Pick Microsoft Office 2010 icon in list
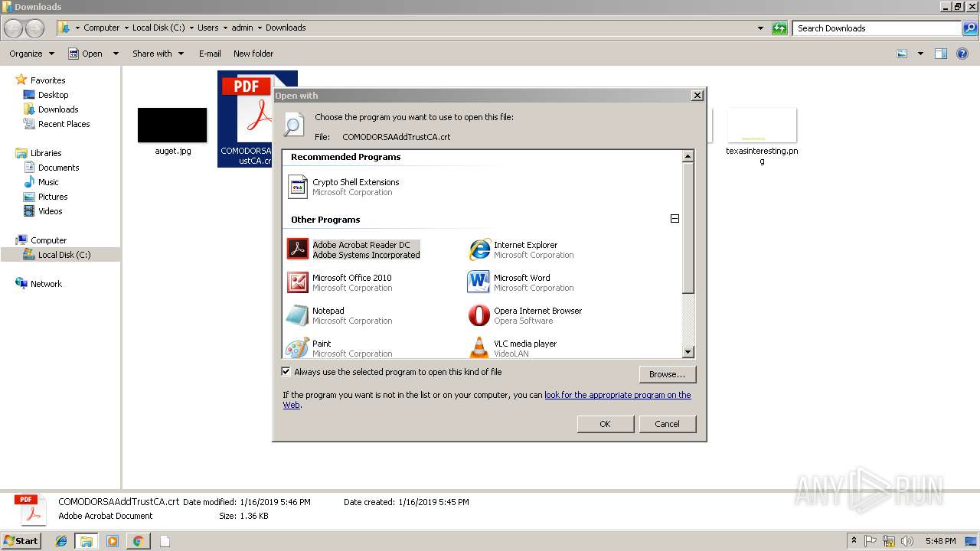Image resolution: width=980 pixels, height=551 pixels. tap(298, 282)
